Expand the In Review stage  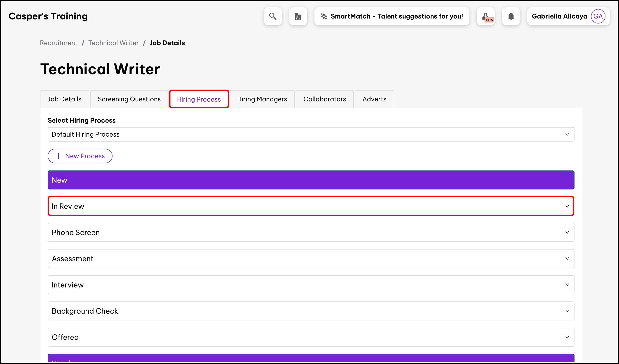[311, 206]
